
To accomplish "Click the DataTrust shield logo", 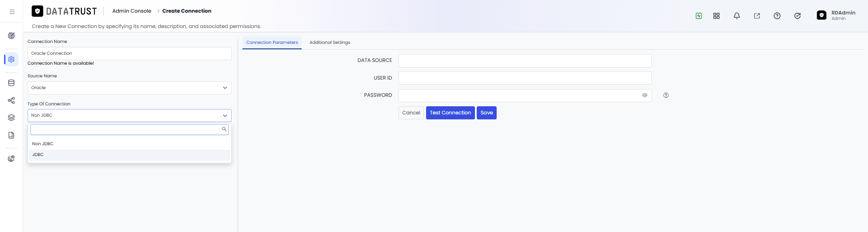I will point(38,11).
